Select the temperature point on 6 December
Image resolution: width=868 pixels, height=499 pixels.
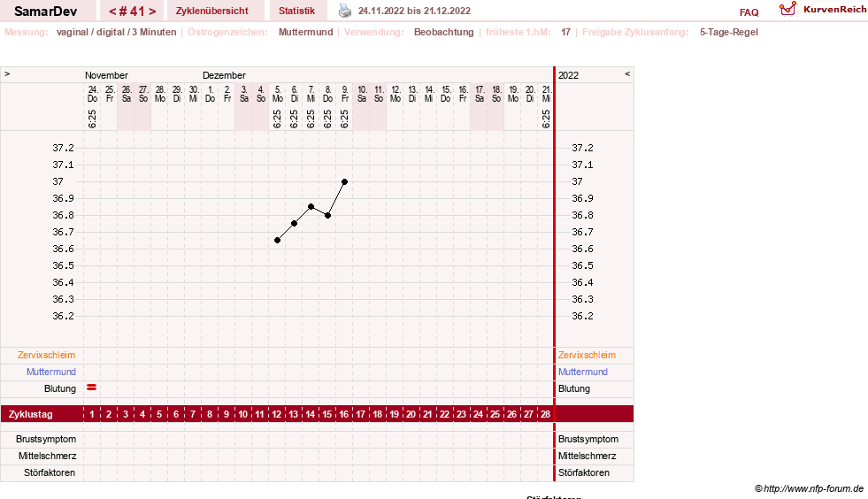[x=295, y=224]
